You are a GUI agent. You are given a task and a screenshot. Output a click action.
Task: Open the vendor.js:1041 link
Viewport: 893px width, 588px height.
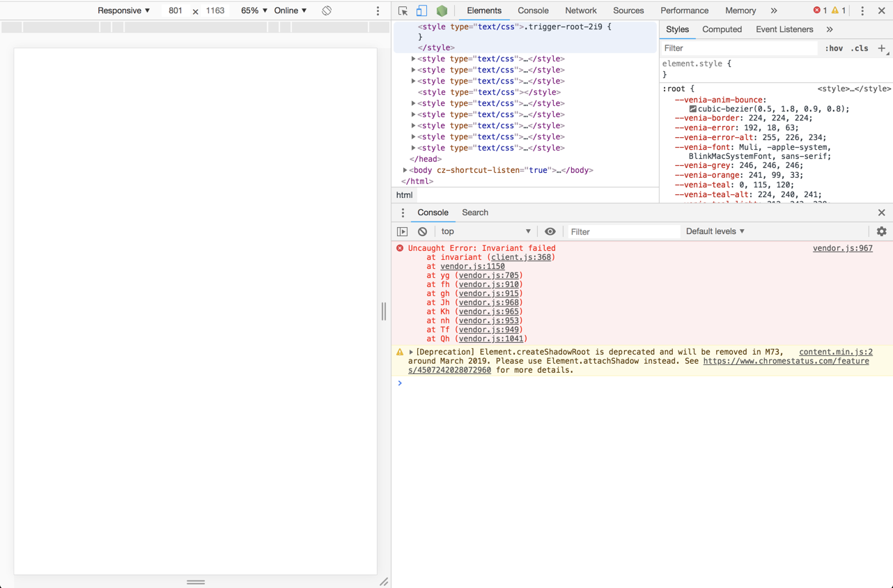tap(490, 339)
